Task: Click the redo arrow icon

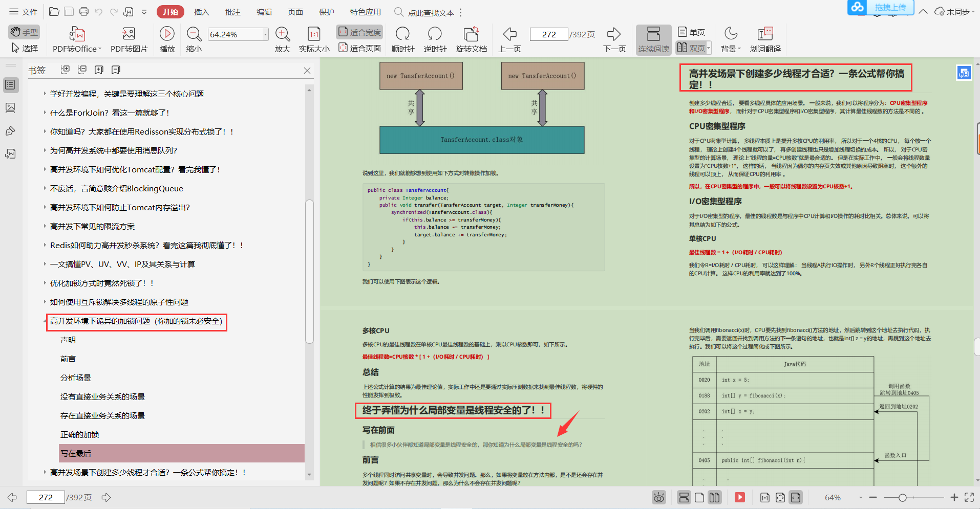Action: (x=114, y=11)
